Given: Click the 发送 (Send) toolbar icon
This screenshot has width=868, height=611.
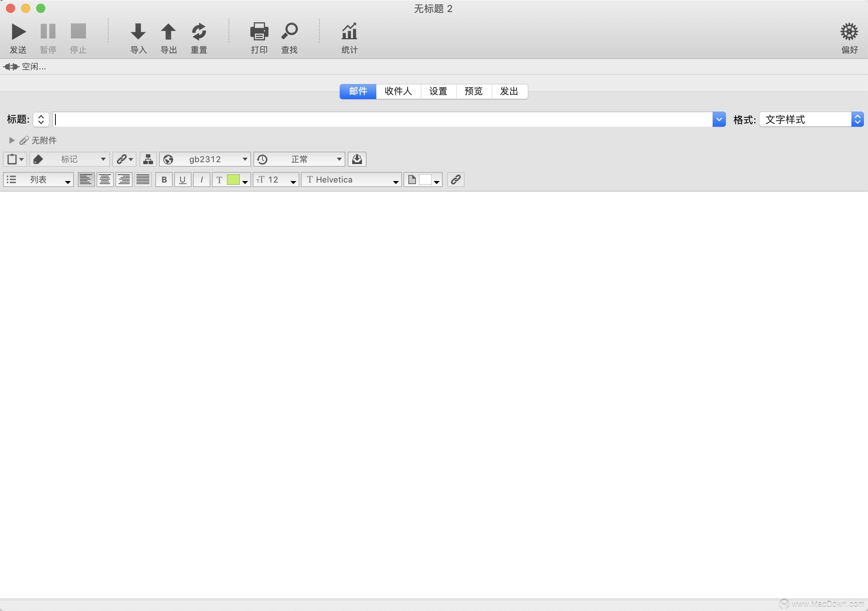Looking at the screenshot, I should pyautogui.click(x=18, y=32).
